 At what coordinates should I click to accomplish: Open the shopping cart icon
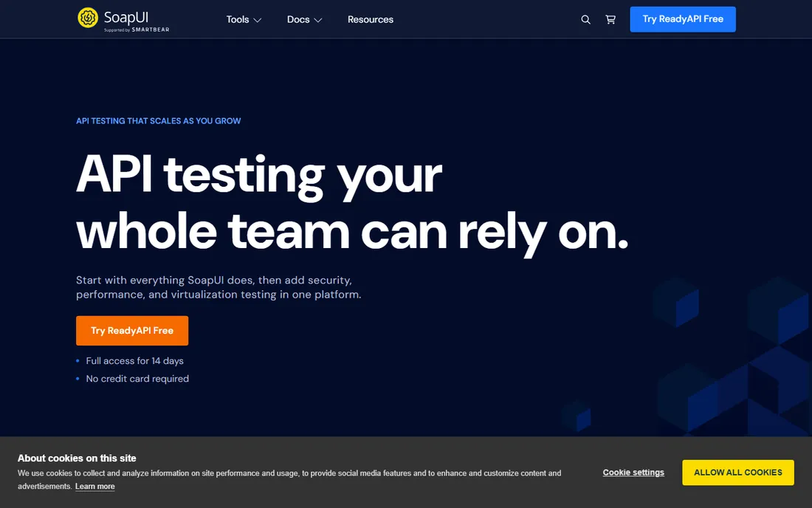(x=610, y=20)
